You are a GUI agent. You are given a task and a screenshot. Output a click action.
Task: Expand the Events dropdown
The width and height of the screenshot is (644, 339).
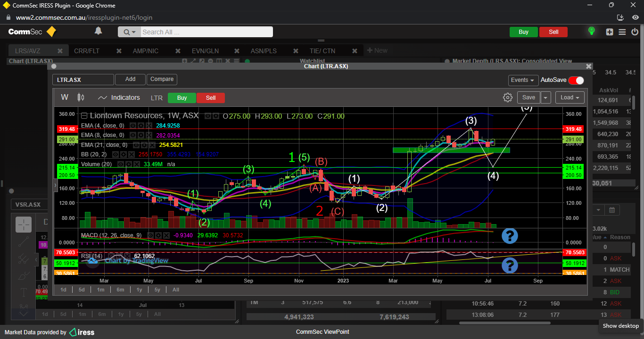523,81
